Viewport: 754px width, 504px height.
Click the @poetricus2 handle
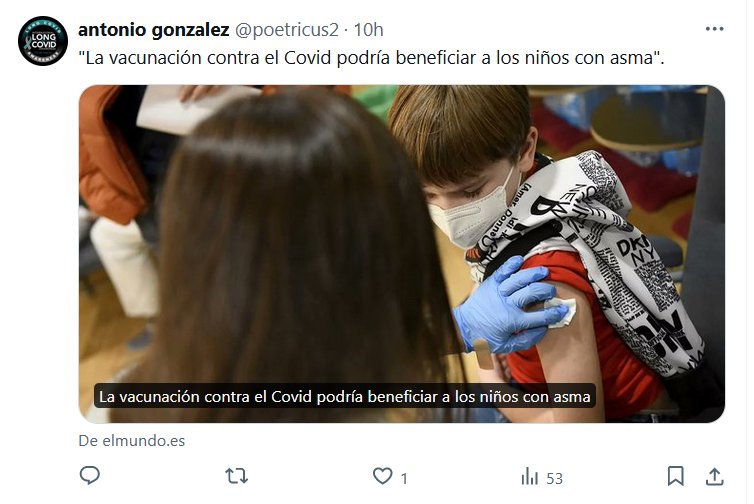pyautogui.click(x=287, y=30)
